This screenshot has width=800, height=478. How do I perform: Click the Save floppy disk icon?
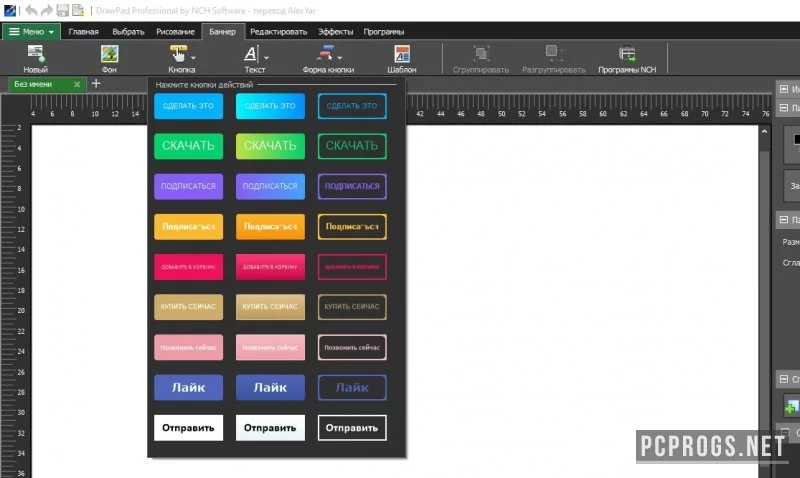click(62, 10)
